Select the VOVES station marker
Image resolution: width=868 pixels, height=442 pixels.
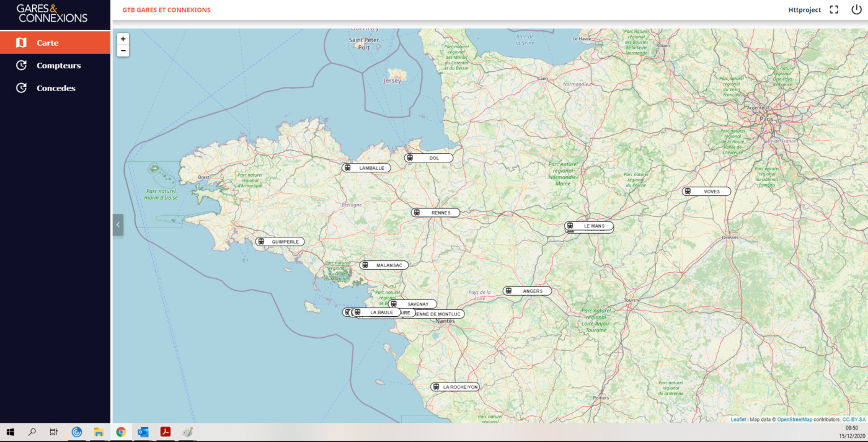tap(707, 192)
